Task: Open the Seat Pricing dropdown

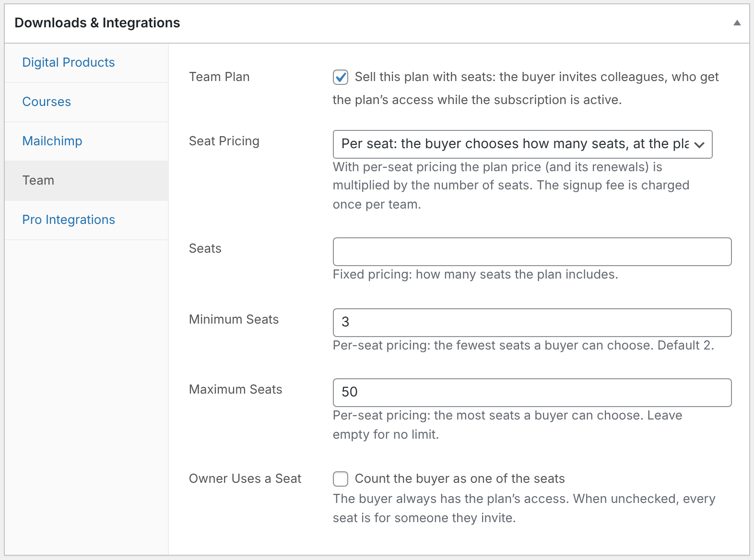Action: pos(523,144)
